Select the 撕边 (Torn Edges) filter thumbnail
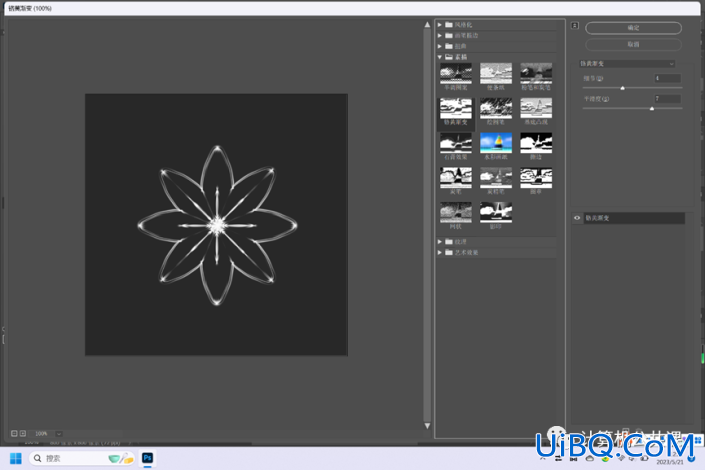Image resolution: width=705 pixels, height=470 pixels. 536,143
